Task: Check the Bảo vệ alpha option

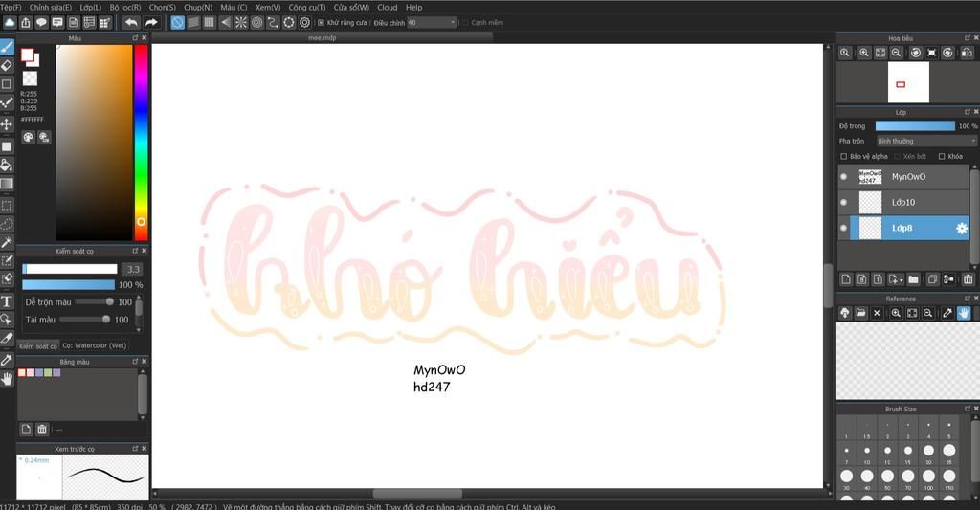Action: point(844,156)
